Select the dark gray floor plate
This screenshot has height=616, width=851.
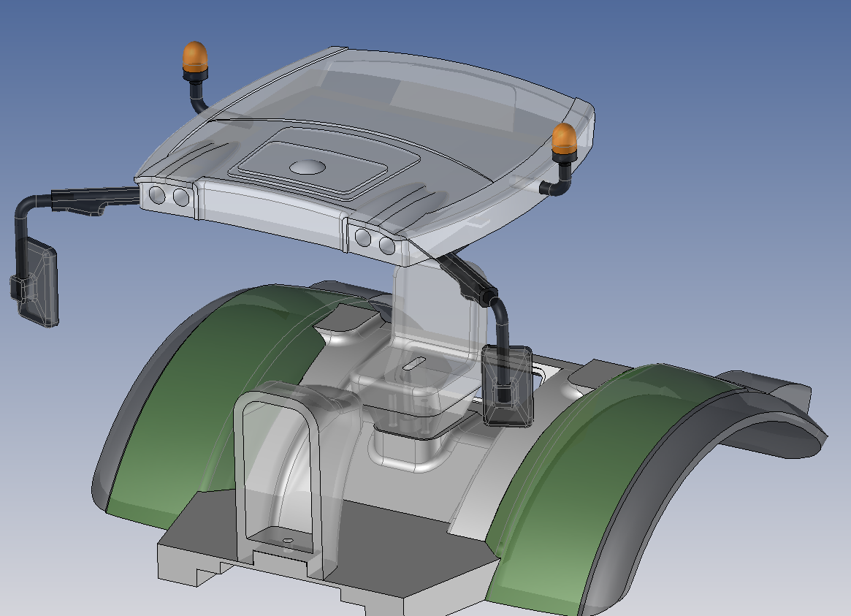[409, 541]
